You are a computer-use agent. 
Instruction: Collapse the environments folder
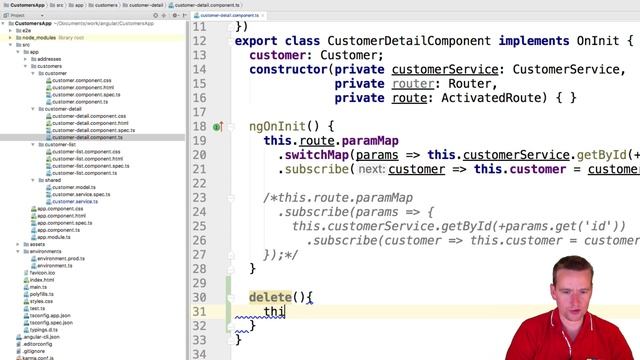pos(18,251)
